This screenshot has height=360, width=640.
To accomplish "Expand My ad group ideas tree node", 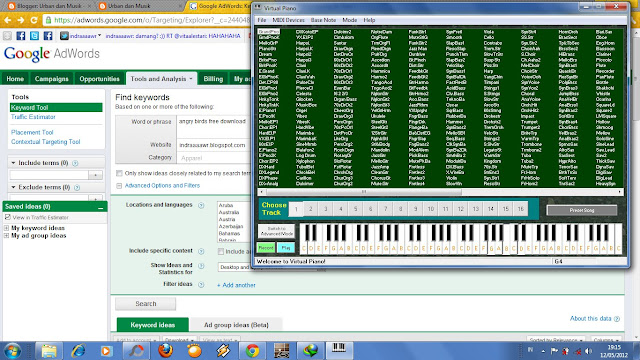I will pyautogui.click(x=7, y=236).
